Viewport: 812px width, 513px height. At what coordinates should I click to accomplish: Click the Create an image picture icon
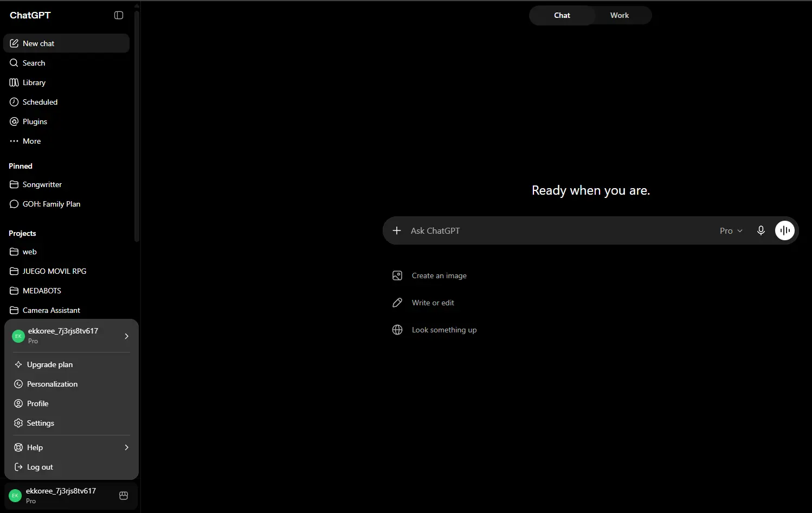tap(397, 275)
